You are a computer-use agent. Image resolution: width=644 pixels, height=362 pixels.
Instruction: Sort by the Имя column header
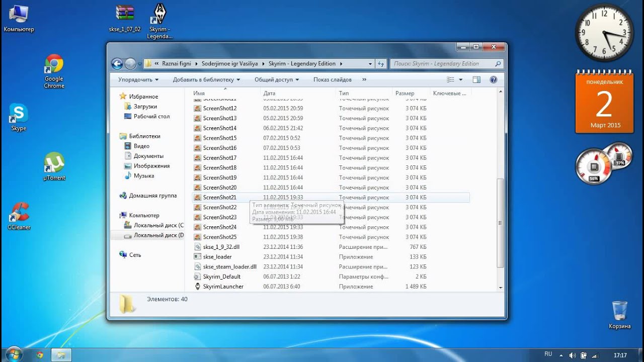[226, 94]
